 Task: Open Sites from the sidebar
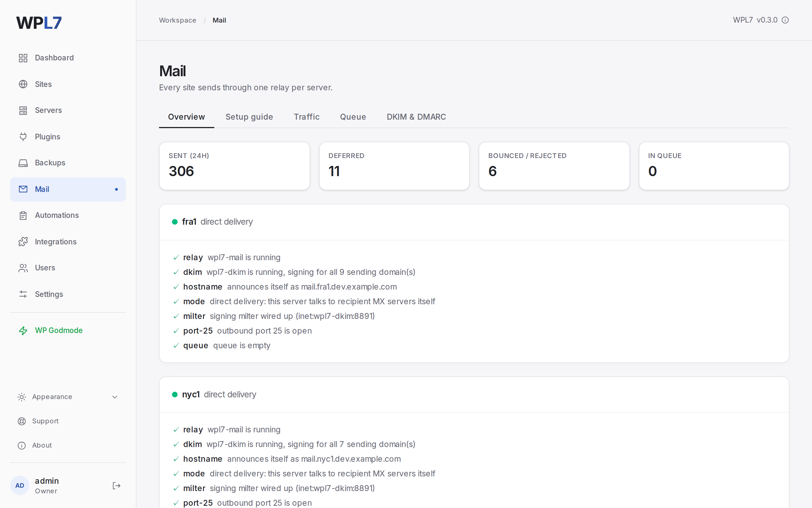68,84
